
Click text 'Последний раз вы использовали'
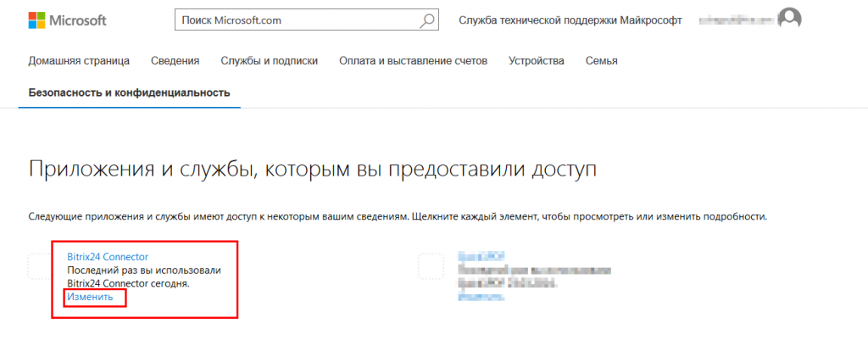coord(144,271)
